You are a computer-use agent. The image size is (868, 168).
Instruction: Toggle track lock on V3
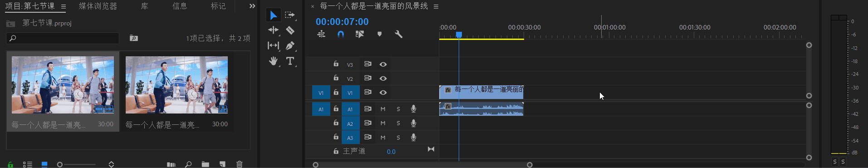336,64
